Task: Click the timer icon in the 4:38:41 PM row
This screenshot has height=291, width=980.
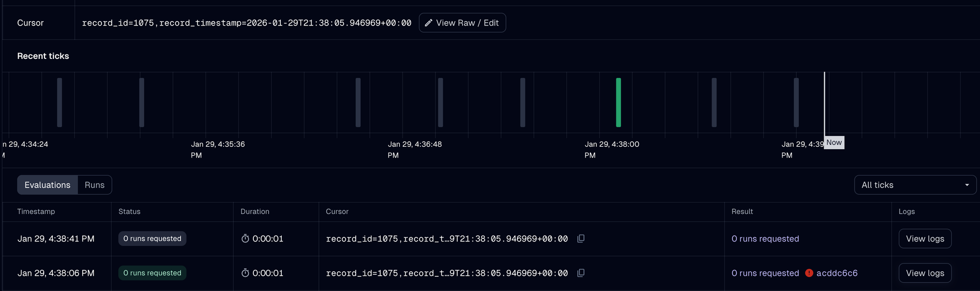Action: 245,238
